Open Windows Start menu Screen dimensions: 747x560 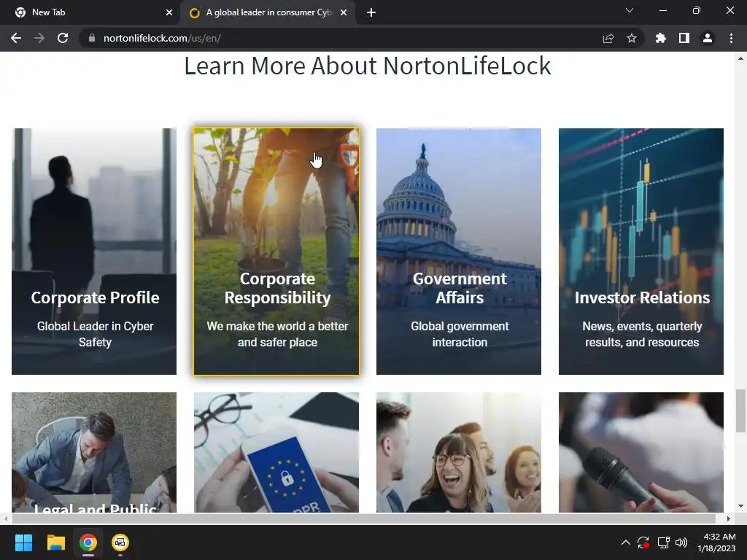(23, 542)
